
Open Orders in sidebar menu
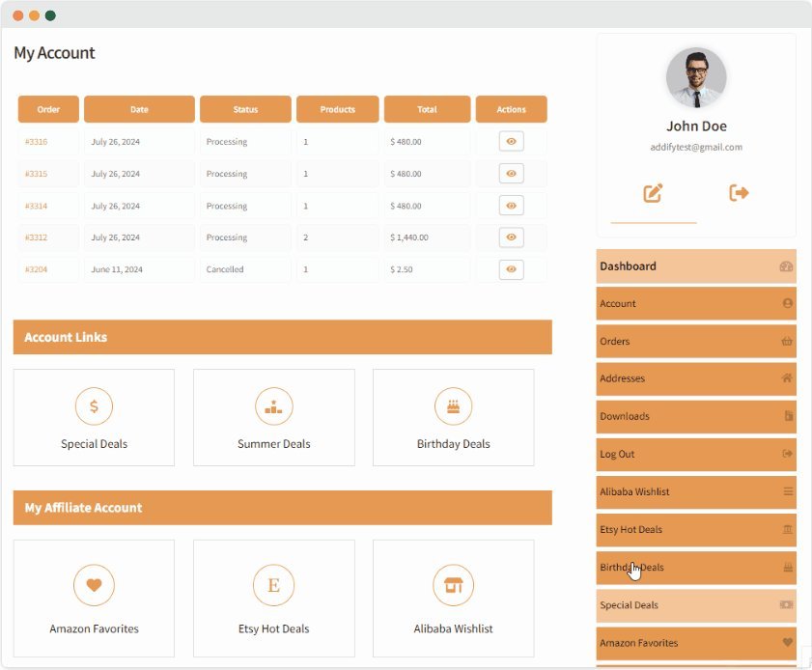(696, 341)
